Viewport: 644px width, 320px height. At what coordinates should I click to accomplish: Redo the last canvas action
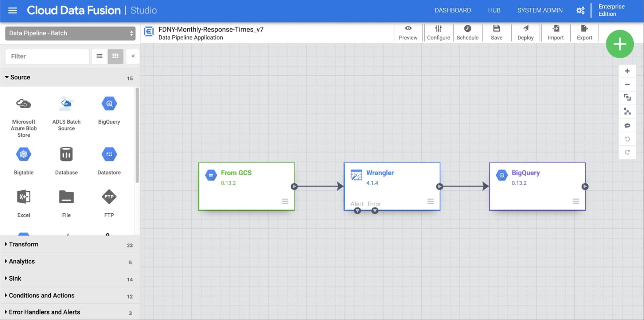click(627, 152)
